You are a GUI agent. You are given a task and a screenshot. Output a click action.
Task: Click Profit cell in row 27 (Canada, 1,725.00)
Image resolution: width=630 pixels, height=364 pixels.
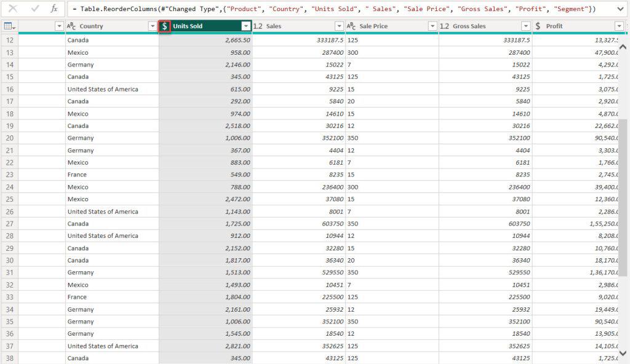(x=575, y=224)
